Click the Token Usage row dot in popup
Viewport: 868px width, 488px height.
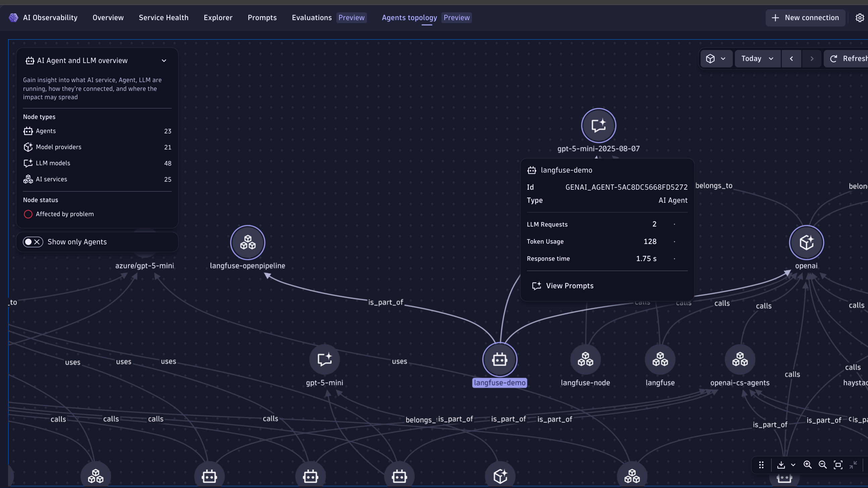(x=674, y=241)
